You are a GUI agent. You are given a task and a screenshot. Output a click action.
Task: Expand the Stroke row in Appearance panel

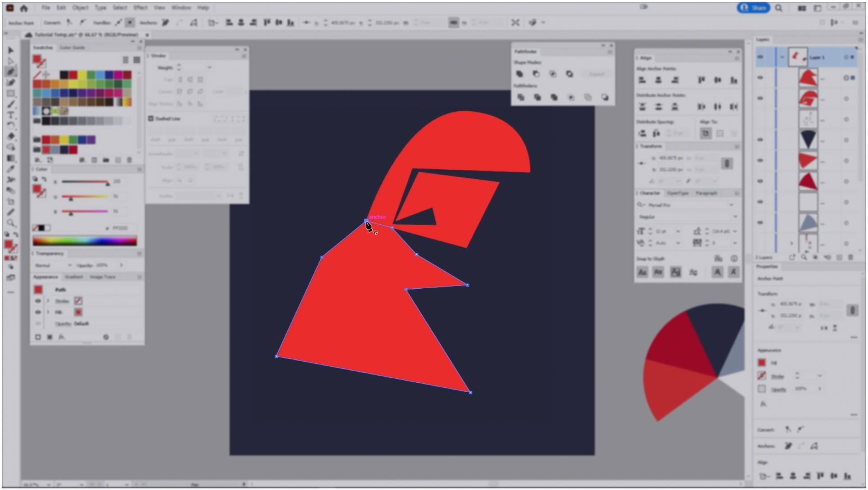[x=48, y=301]
